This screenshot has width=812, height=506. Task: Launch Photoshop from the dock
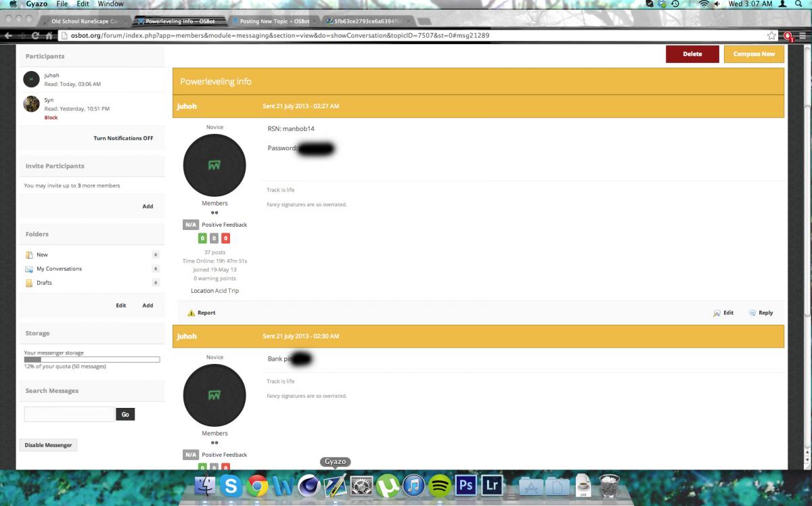point(466,485)
